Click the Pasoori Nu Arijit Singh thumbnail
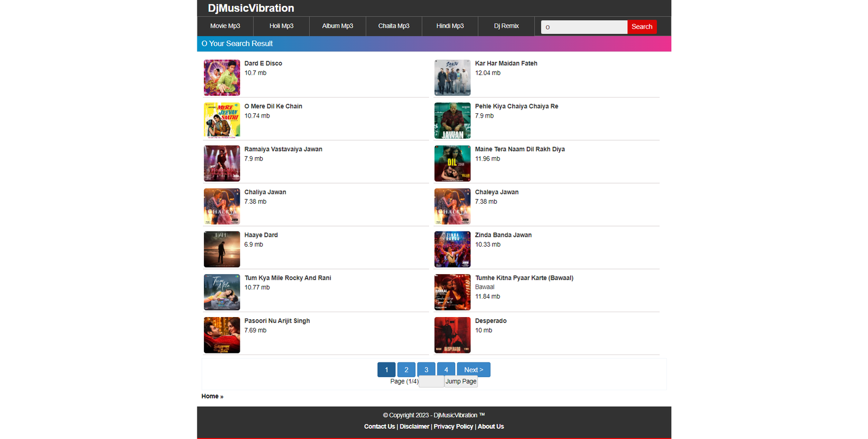Image resolution: width=868 pixels, height=439 pixels. click(x=221, y=335)
